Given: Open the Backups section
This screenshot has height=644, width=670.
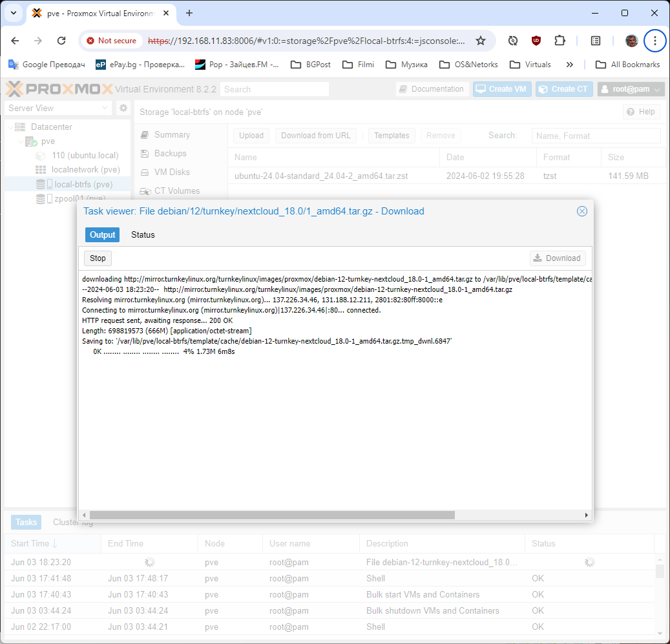Looking at the screenshot, I should click(170, 153).
